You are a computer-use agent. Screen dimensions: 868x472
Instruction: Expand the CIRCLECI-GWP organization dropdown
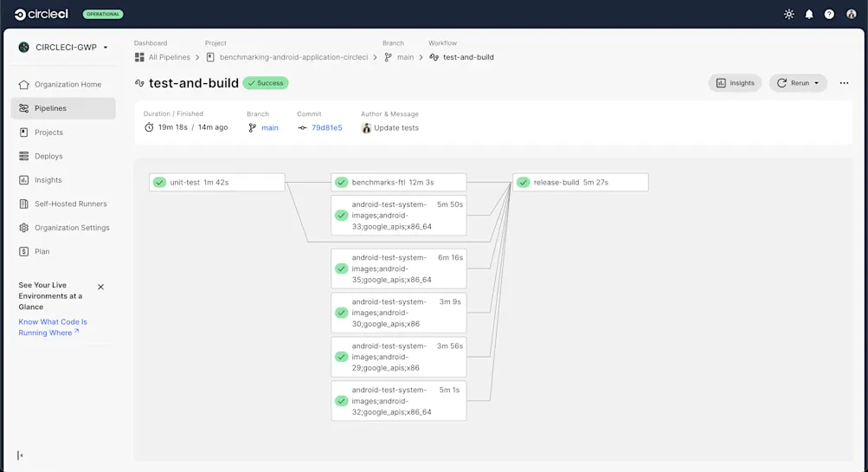pos(106,48)
